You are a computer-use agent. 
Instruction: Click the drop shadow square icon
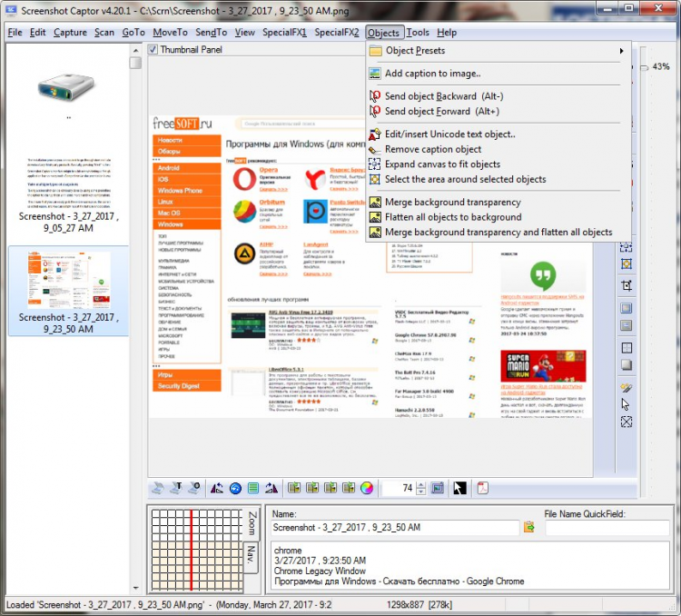pyautogui.click(x=626, y=364)
